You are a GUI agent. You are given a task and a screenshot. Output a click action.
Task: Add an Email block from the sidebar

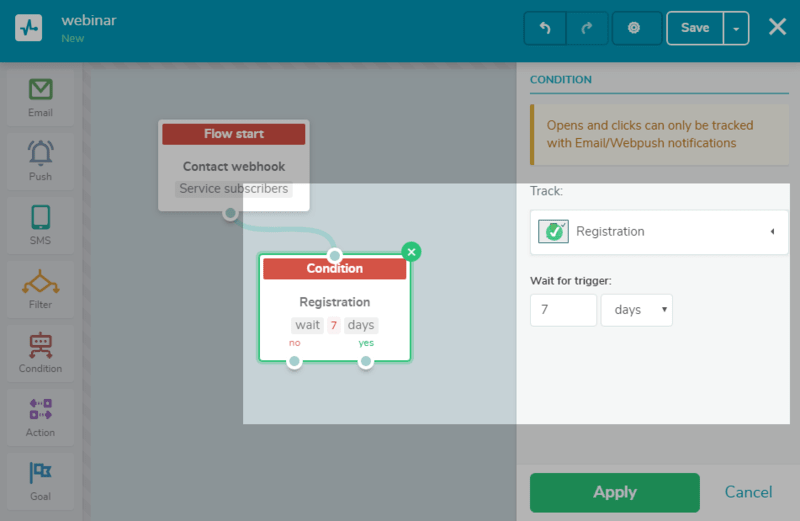40,97
